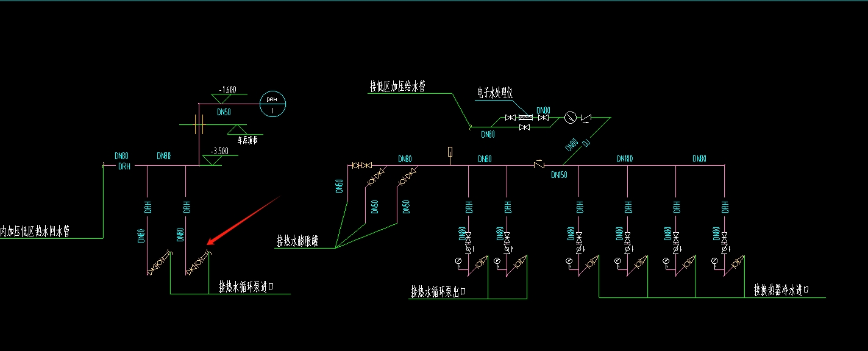Click the 接换热器冷水进口 label
The height and width of the screenshot is (351, 868).
781,289
